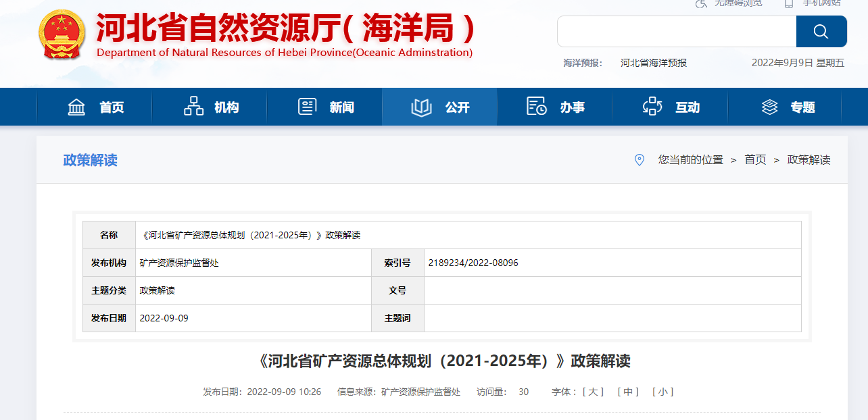Click the stacked layers icon for 专题
The width and height of the screenshot is (868, 420).
click(x=769, y=107)
